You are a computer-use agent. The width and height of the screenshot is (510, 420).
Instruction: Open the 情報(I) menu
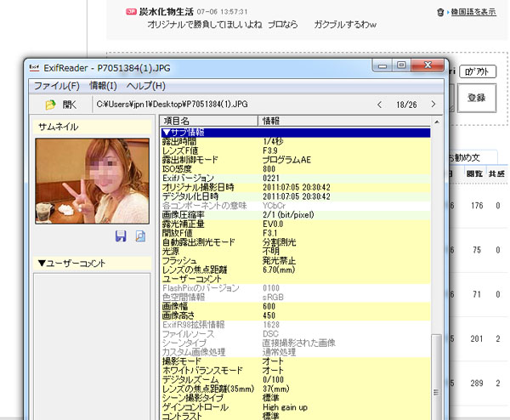pos(103,86)
